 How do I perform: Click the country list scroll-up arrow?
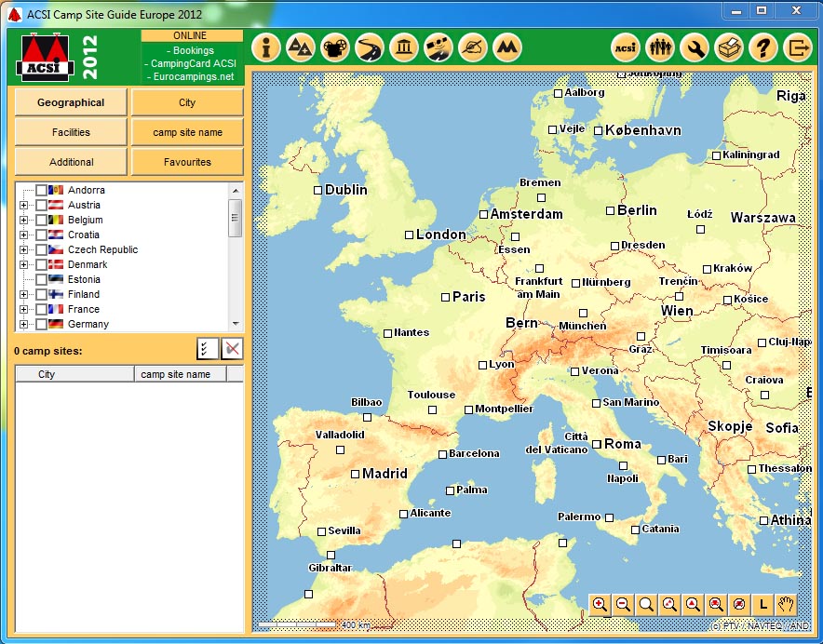point(236,190)
